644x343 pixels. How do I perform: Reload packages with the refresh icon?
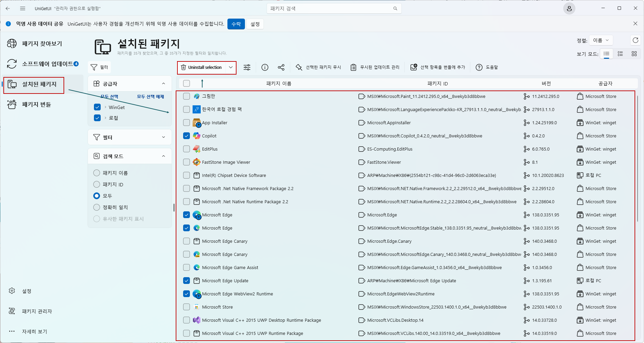[x=635, y=40]
